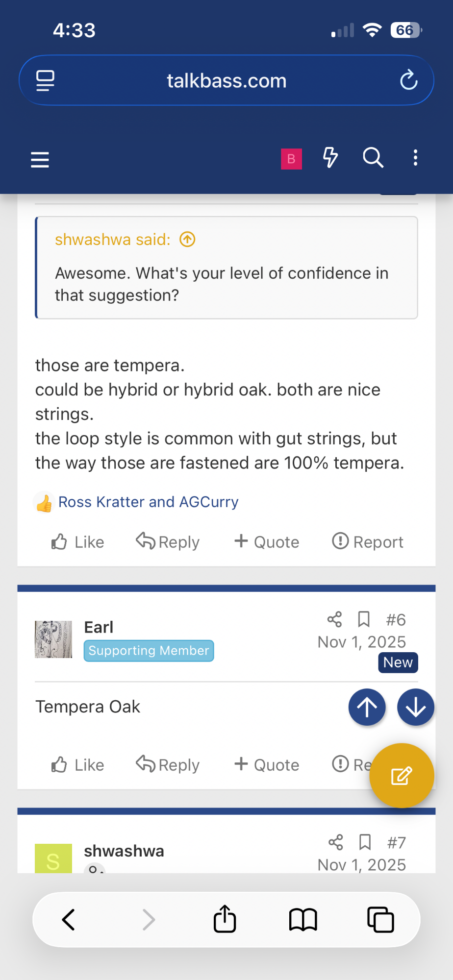Reload page with the refresh icon
This screenshot has width=453, height=980.
[408, 80]
